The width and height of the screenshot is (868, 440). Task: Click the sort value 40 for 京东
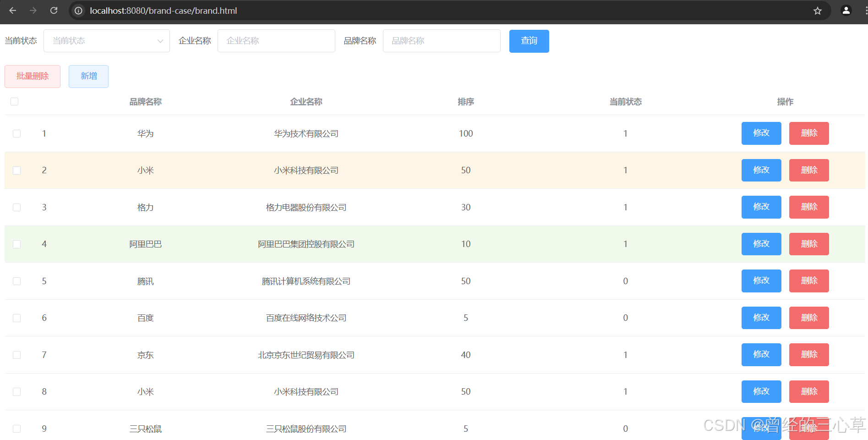point(466,355)
